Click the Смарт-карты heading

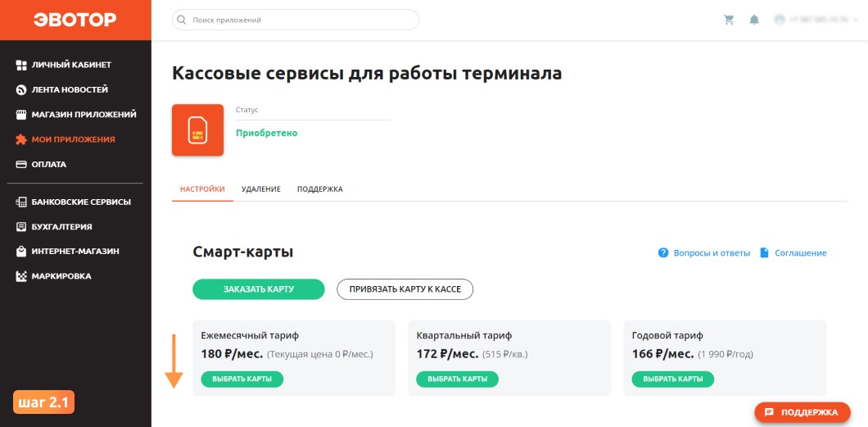coord(243,252)
